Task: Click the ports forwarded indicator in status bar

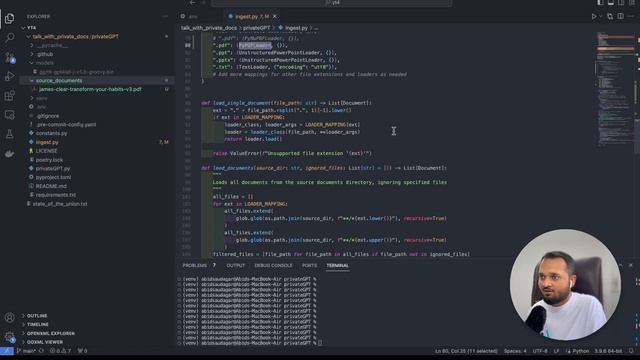Action: click(82, 351)
